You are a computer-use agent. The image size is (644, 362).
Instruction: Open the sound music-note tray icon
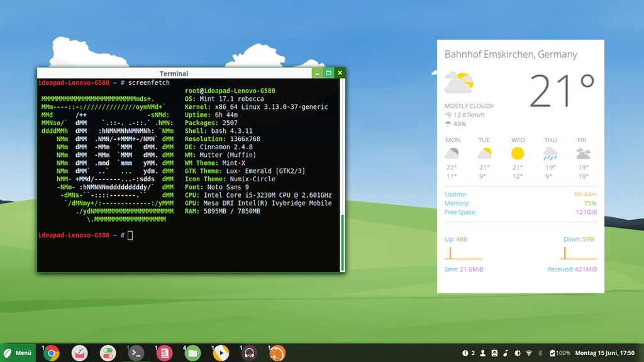click(x=506, y=353)
